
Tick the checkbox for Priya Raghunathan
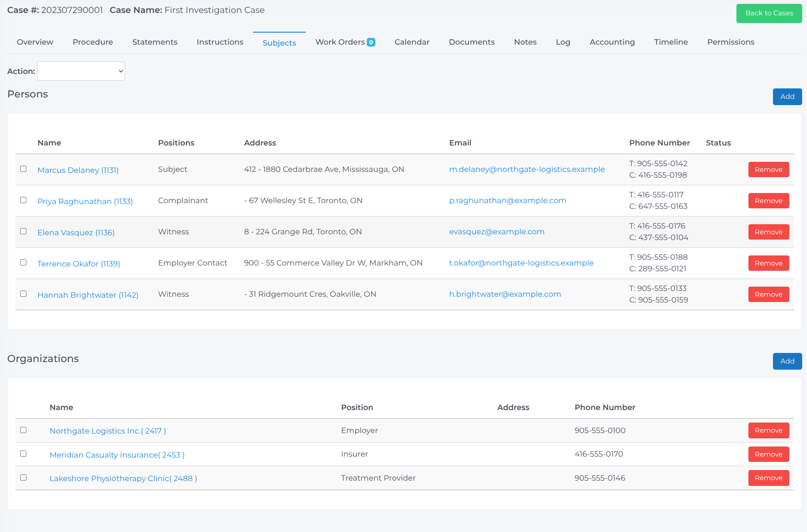point(23,200)
